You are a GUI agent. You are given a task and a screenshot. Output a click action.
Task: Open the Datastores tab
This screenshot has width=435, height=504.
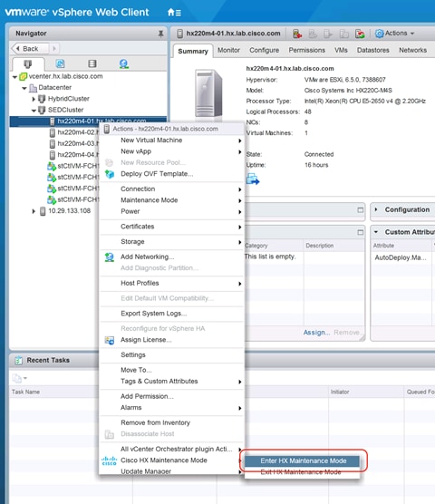pyautogui.click(x=373, y=51)
